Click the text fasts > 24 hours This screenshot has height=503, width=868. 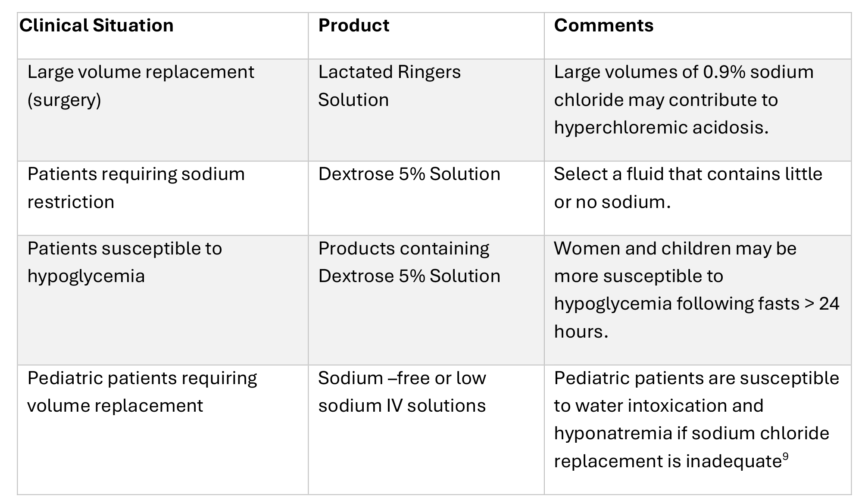click(793, 304)
